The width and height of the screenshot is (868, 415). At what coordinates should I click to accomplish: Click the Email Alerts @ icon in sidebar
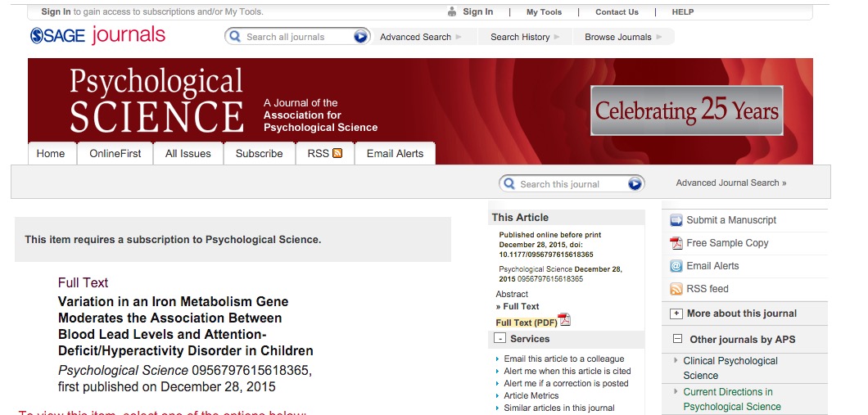pyautogui.click(x=676, y=266)
